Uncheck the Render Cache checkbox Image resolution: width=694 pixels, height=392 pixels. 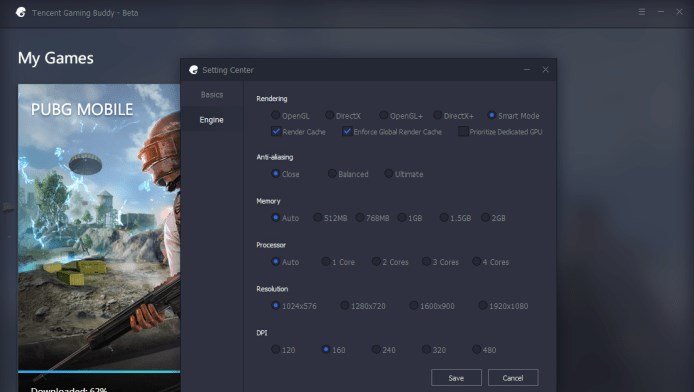276,131
